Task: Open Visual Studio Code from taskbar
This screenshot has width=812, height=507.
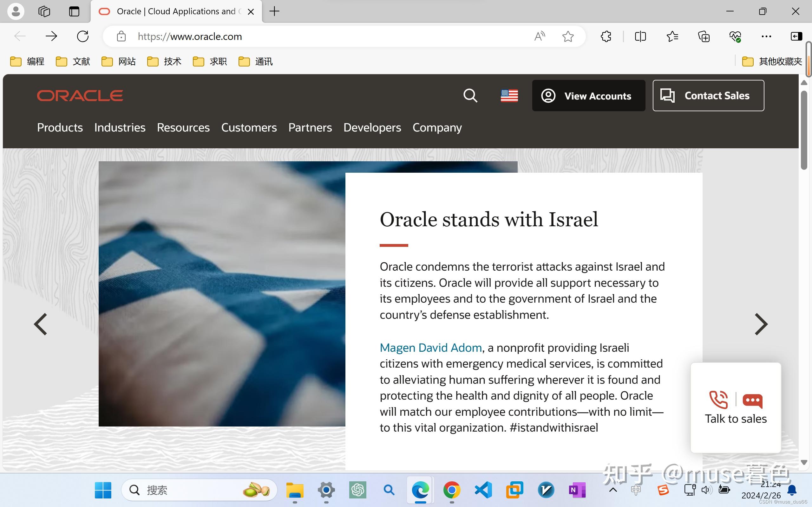Action: (483, 490)
